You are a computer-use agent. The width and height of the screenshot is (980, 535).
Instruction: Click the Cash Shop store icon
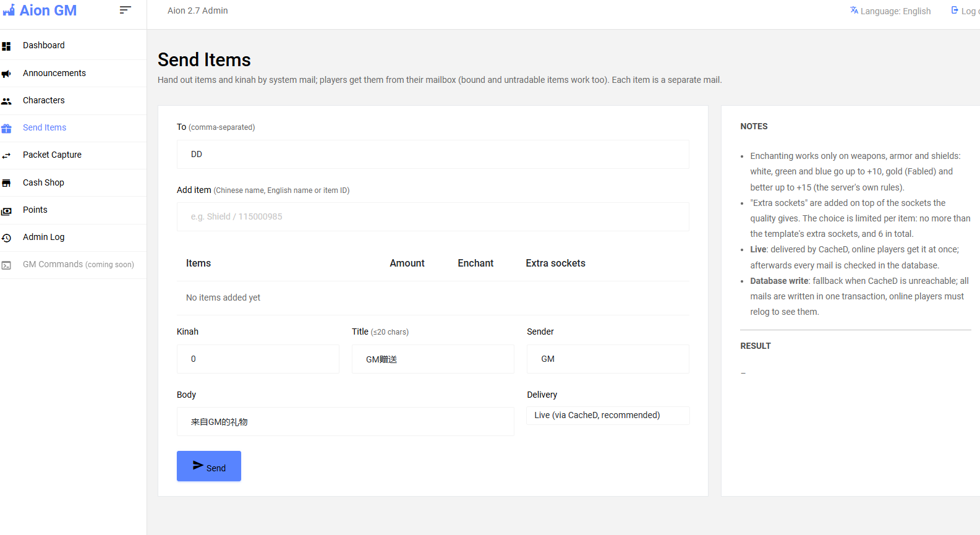coord(6,183)
